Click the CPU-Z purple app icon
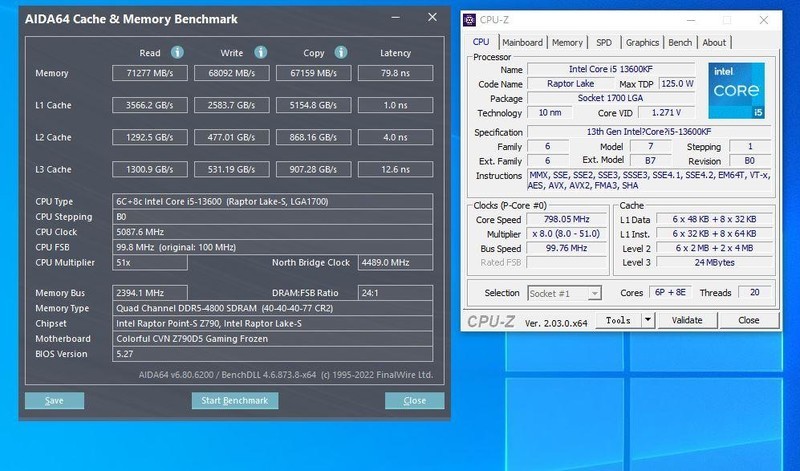800x471 pixels. tap(469, 20)
